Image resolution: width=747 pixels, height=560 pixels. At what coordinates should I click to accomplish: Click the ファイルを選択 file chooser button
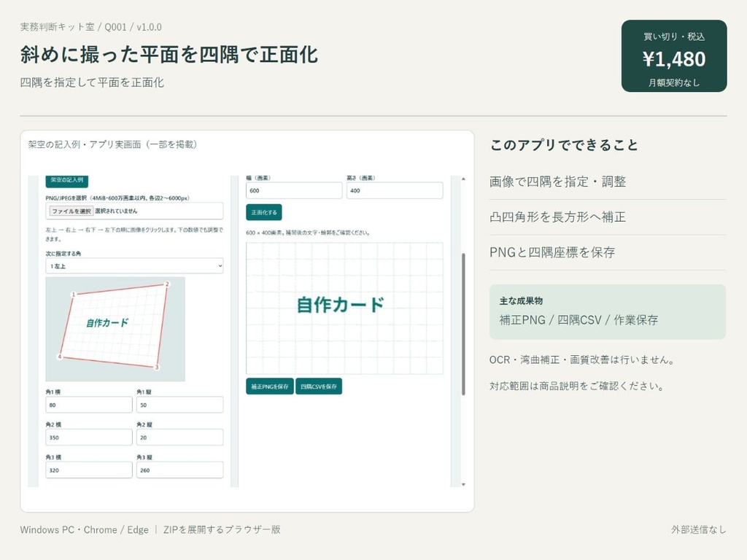pyautogui.click(x=71, y=211)
